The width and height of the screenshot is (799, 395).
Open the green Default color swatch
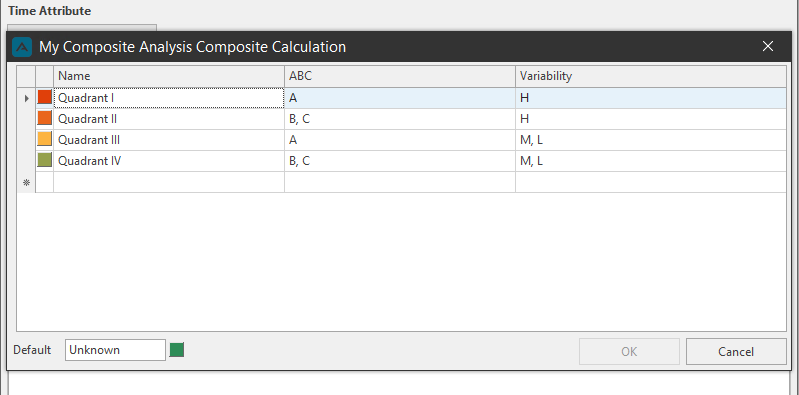pyautogui.click(x=177, y=350)
